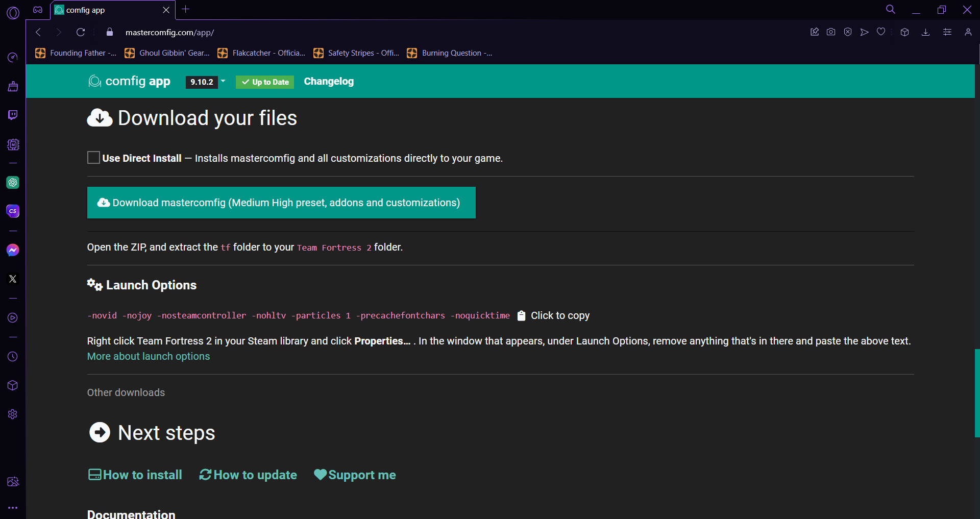Open the Changelog nav item
980x519 pixels.
(329, 82)
